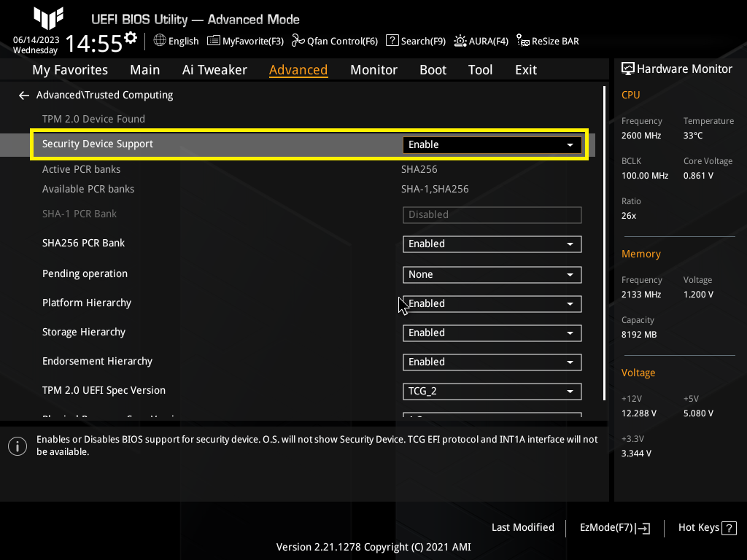Select the Advanced tab
This screenshot has height=560, width=747.
coord(298,70)
